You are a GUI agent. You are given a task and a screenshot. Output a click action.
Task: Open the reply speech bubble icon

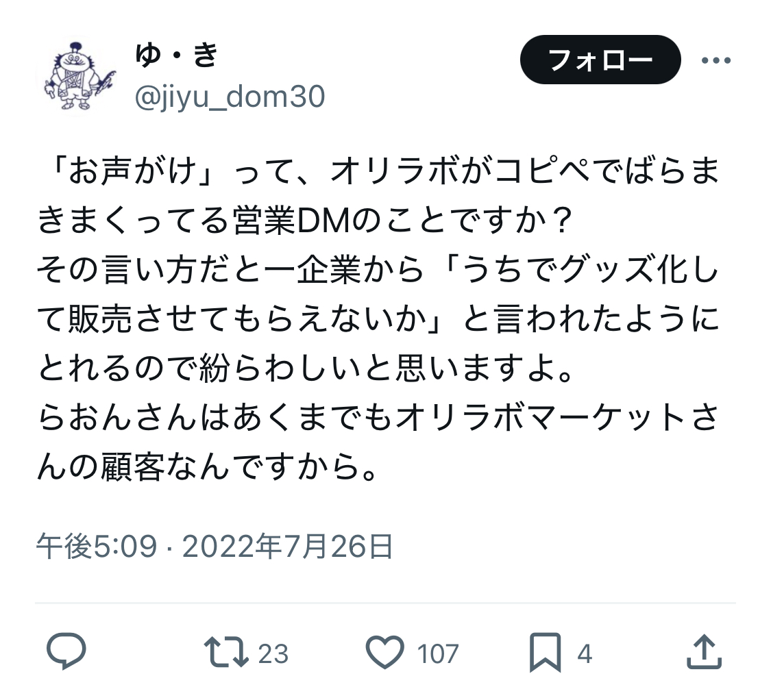click(66, 651)
